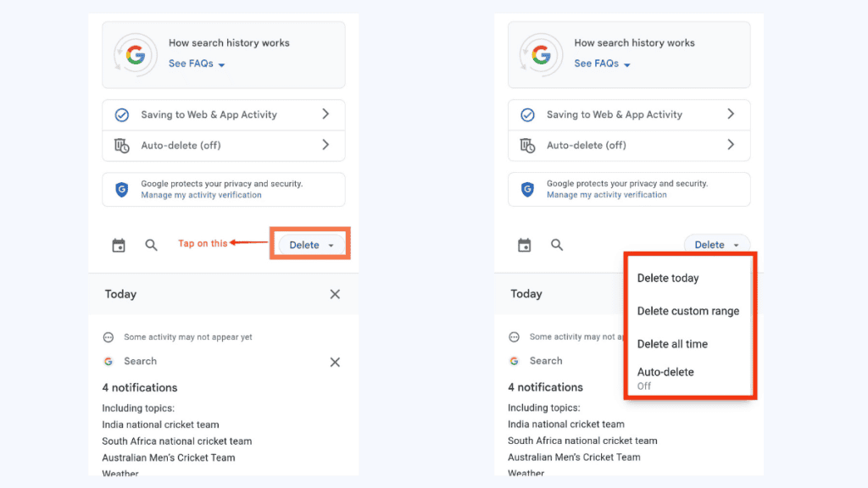Expand See FAQs dropdown in right panel
Image resolution: width=868 pixels, height=488 pixels.
(602, 64)
